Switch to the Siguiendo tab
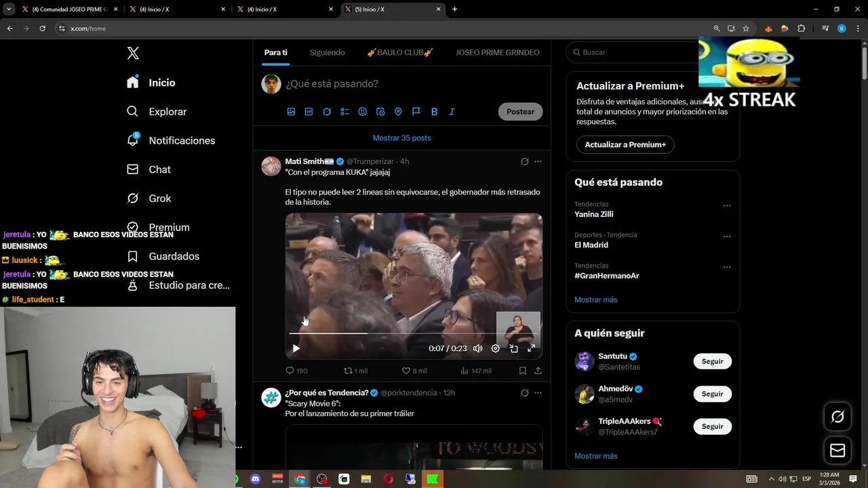The image size is (868, 488). 327,52
